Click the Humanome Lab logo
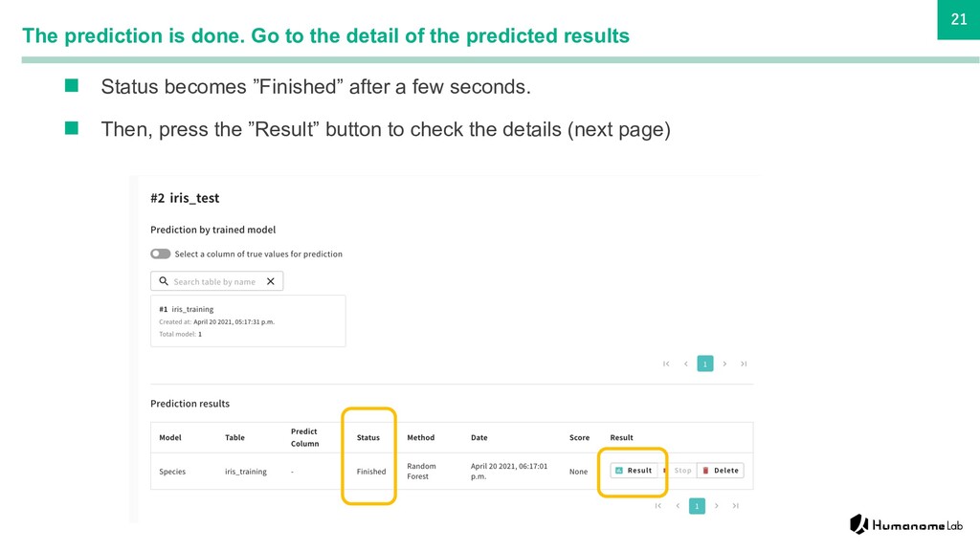 point(905,525)
